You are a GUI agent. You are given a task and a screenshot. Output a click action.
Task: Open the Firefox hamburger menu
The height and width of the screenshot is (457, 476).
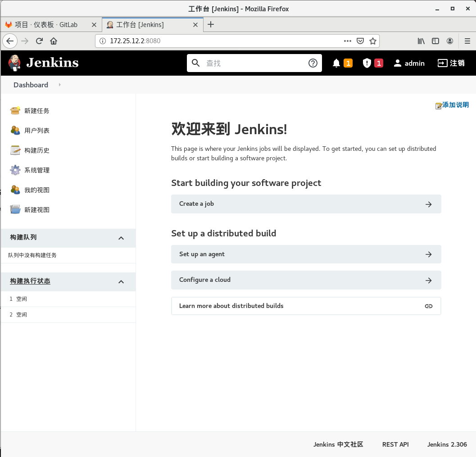pyautogui.click(x=467, y=41)
